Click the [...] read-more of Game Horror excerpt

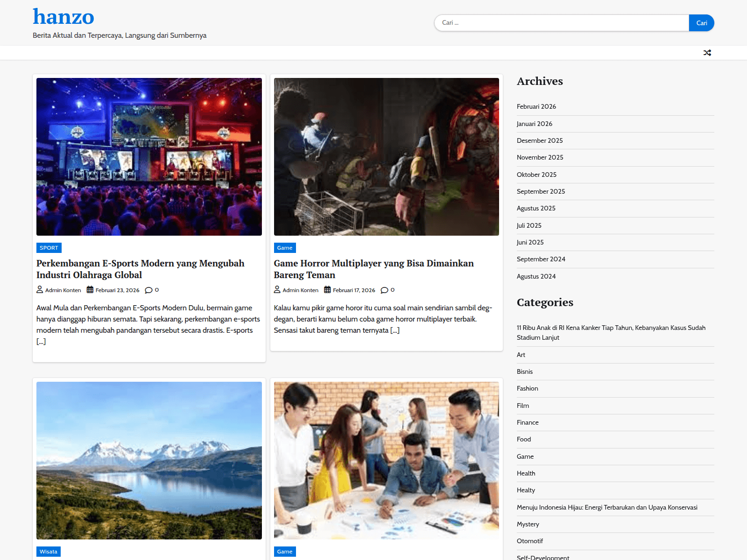(395, 330)
